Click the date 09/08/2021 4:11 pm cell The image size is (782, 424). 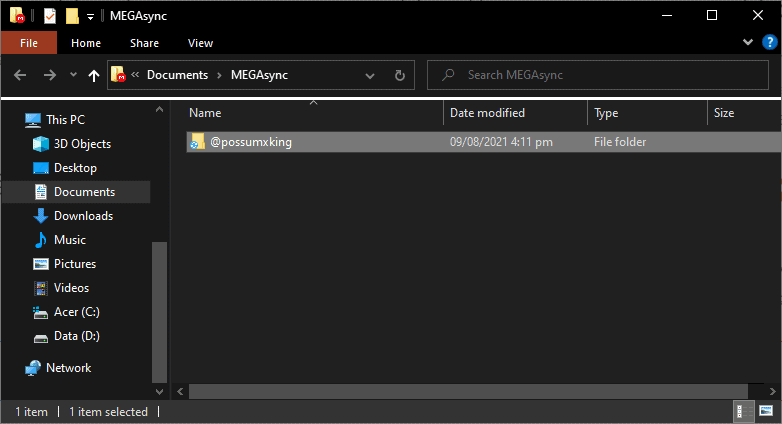click(x=501, y=142)
